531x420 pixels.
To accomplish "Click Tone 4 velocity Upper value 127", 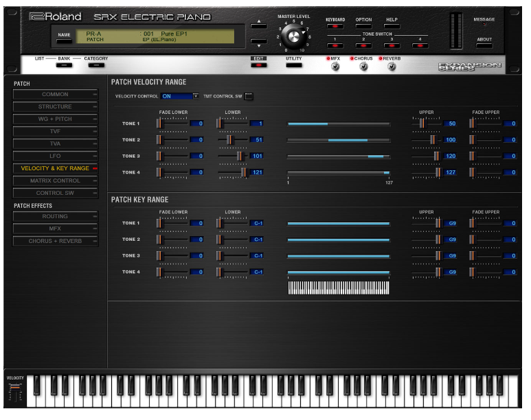I will [450, 172].
